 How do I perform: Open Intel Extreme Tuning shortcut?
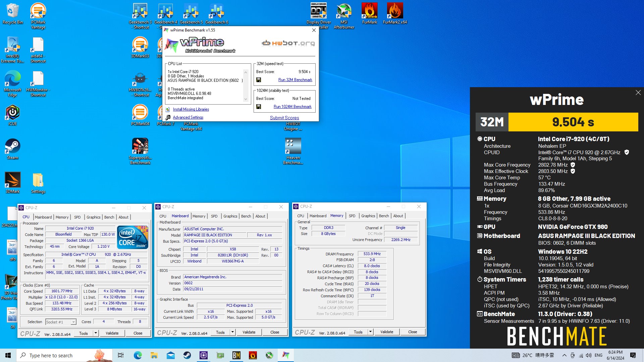coord(13,50)
